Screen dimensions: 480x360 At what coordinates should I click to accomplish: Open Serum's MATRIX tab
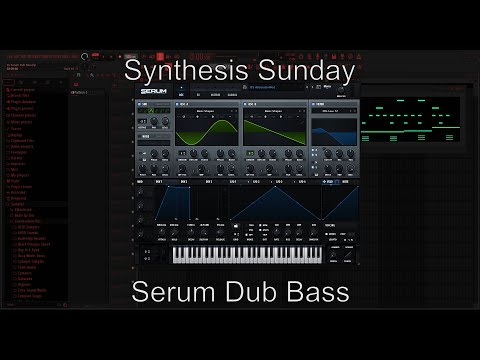[215, 95]
